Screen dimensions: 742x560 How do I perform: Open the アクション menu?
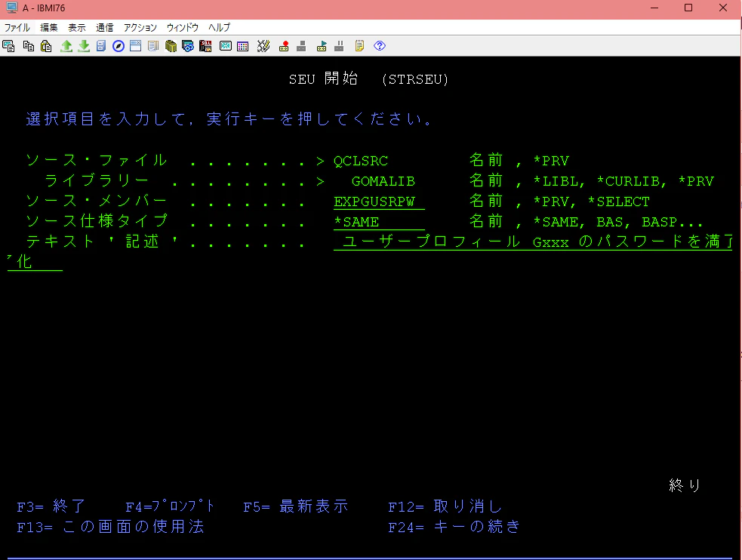(x=140, y=27)
